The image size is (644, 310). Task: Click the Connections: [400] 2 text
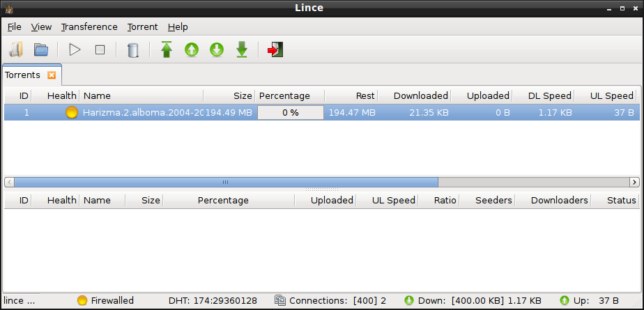[337, 300]
